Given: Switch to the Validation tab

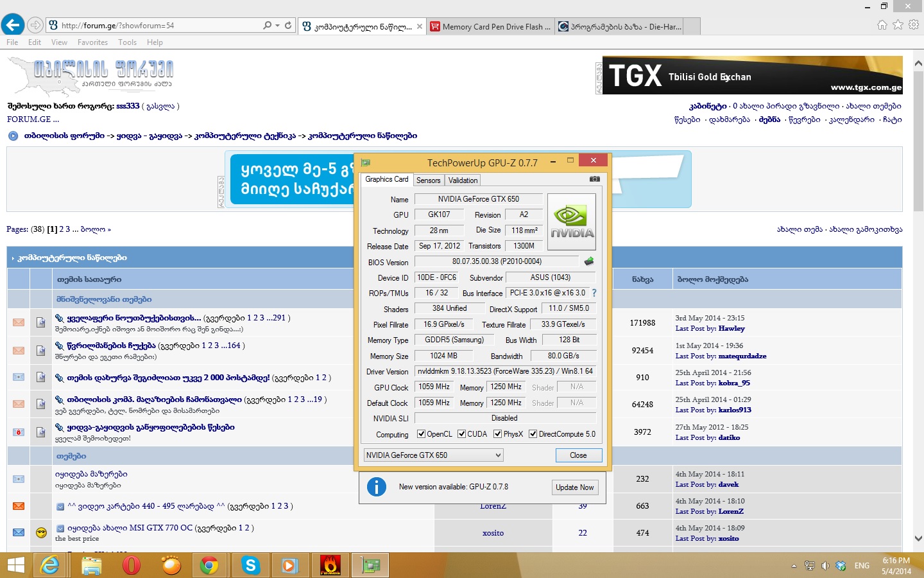Looking at the screenshot, I should click(x=463, y=180).
